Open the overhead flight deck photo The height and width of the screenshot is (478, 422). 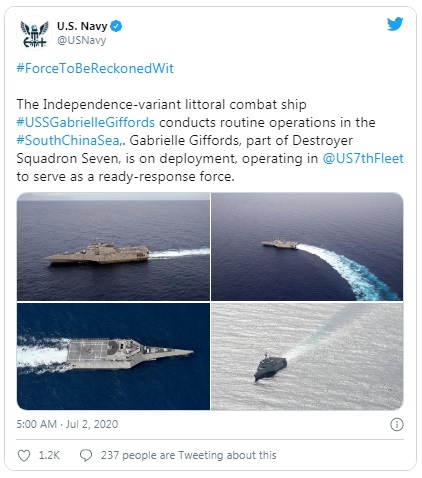(x=113, y=356)
